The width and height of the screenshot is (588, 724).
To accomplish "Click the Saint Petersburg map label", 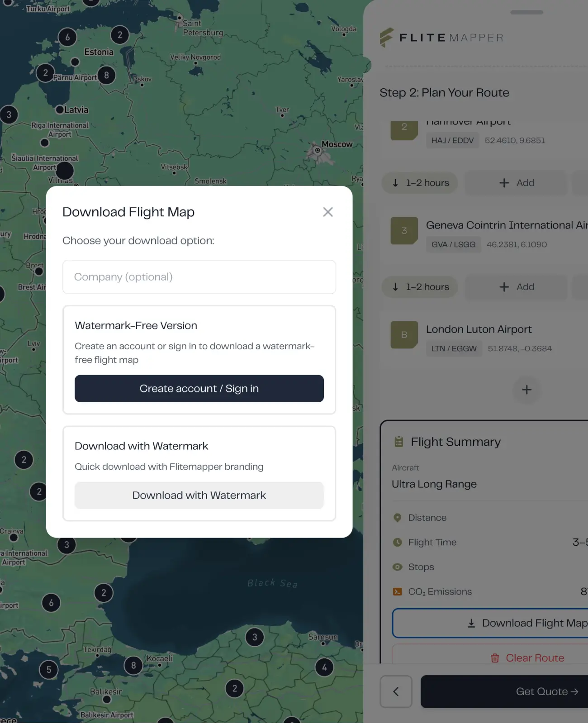I will click(203, 28).
